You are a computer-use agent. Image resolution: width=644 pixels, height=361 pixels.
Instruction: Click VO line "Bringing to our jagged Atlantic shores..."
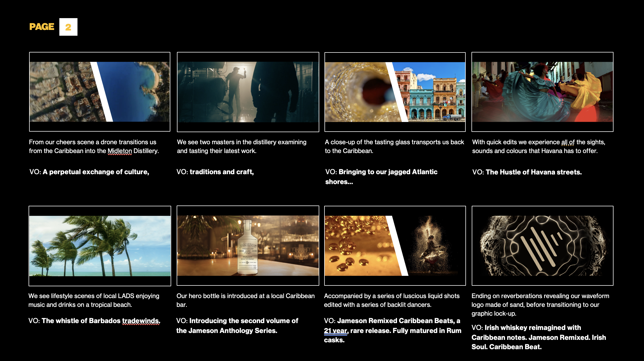(x=381, y=177)
